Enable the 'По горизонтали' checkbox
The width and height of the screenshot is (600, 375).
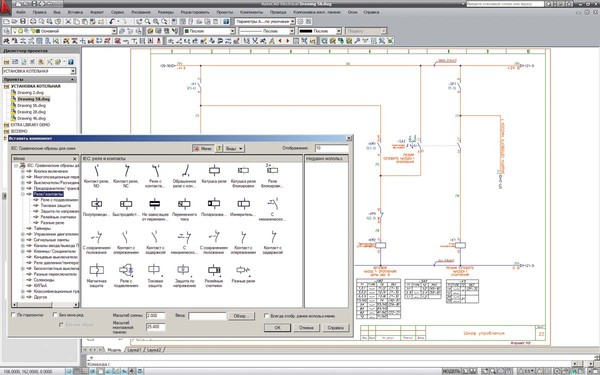[x=14, y=315]
